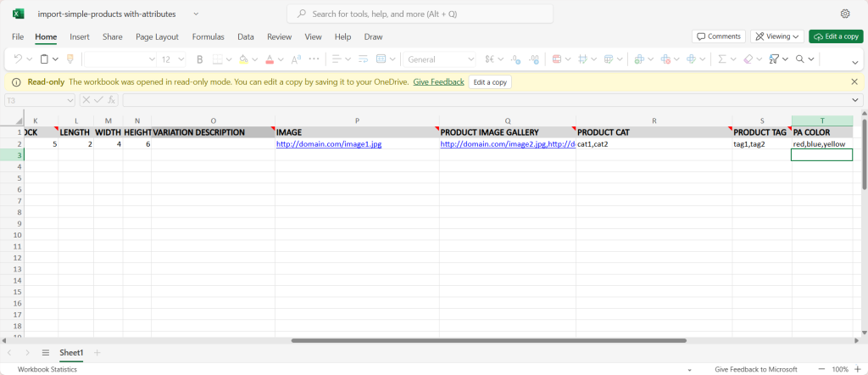Click green Edit a copy button
The image size is (868, 375).
point(836,36)
